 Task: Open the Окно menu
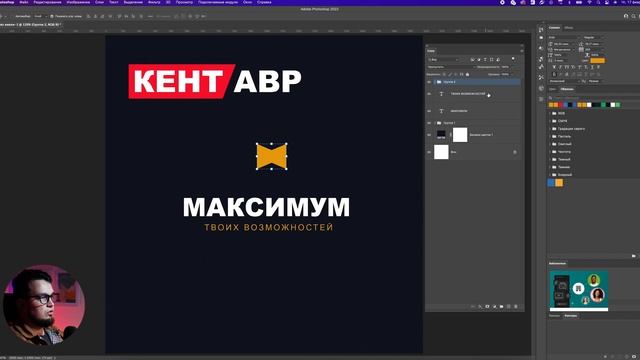[247, 2]
